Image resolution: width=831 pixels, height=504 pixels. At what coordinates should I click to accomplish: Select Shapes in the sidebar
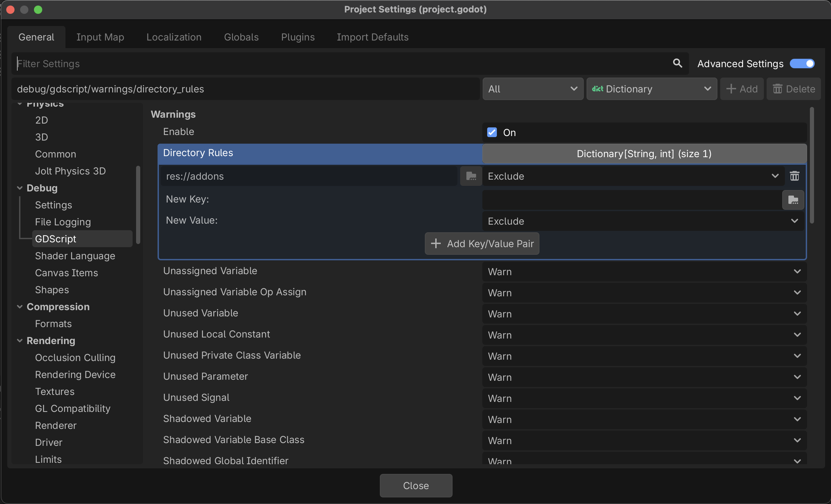coord(52,290)
